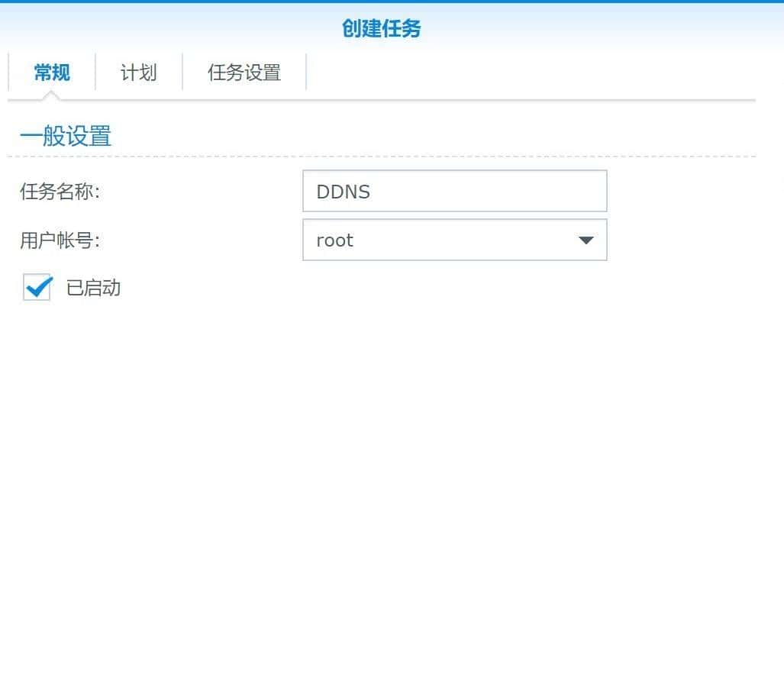The image size is (784, 687).
Task: Click inside the DDNS text value
Action: point(343,191)
